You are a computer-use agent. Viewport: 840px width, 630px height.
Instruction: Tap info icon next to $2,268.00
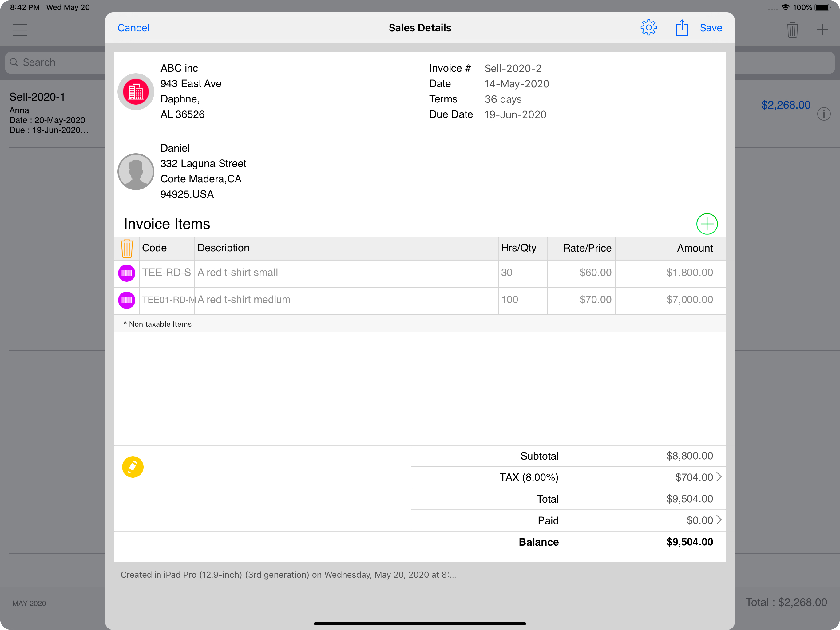point(823,114)
